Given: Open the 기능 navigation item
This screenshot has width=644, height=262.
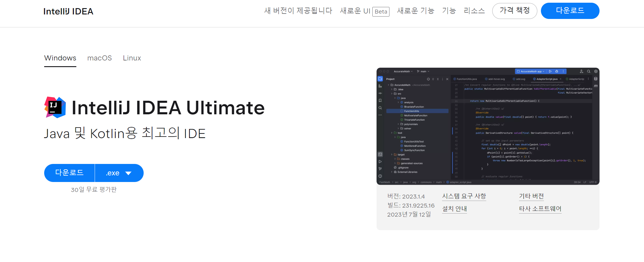Looking at the screenshot, I should click(449, 11).
